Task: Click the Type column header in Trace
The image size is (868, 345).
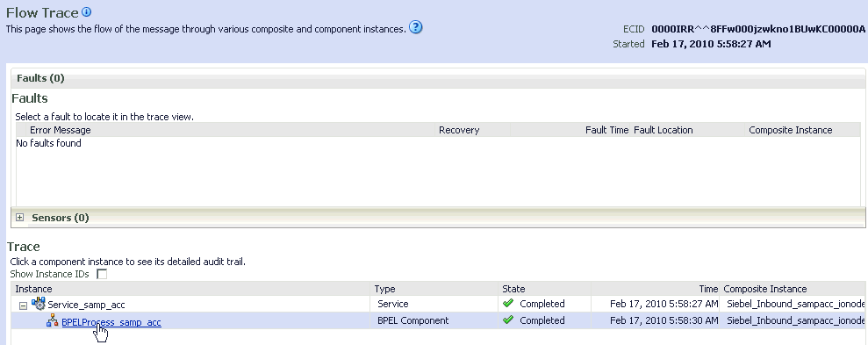Action: (x=385, y=289)
